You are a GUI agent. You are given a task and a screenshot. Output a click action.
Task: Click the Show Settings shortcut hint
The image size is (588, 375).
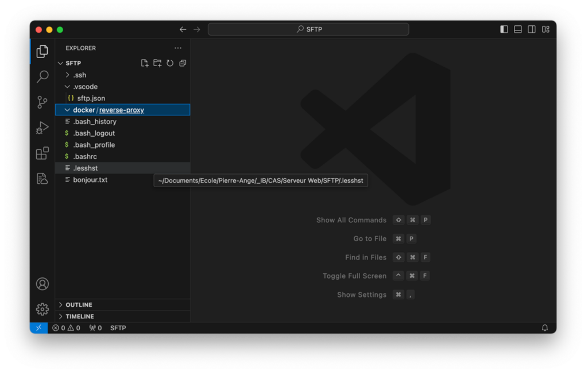(376, 295)
